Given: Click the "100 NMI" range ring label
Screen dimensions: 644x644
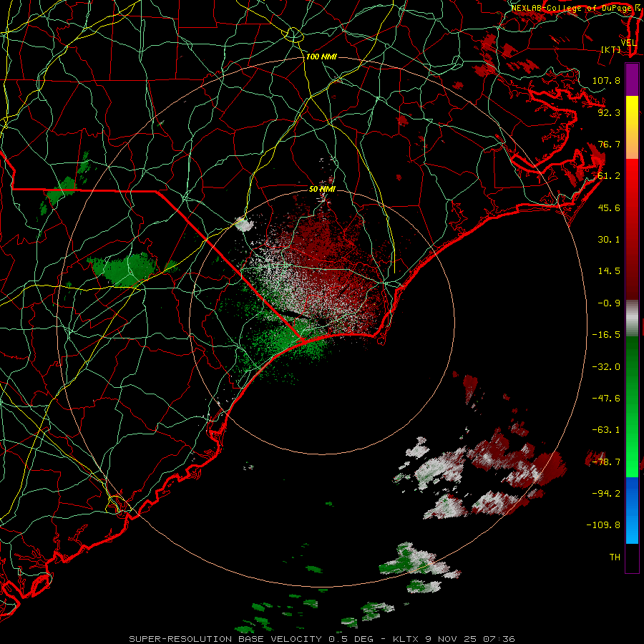Looking at the screenshot, I should [x=321, y=57].
